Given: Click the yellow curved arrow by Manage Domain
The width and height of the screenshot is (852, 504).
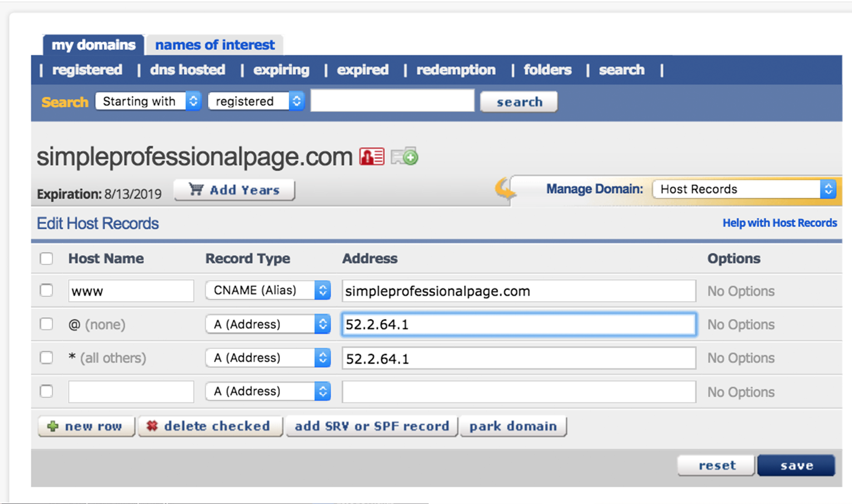Looking at the screenshot, I should 504,188.
